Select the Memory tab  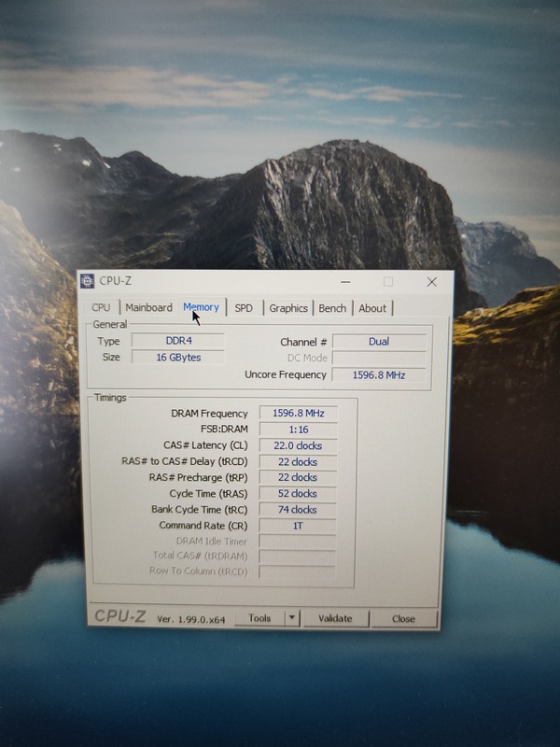click(201, 306)
